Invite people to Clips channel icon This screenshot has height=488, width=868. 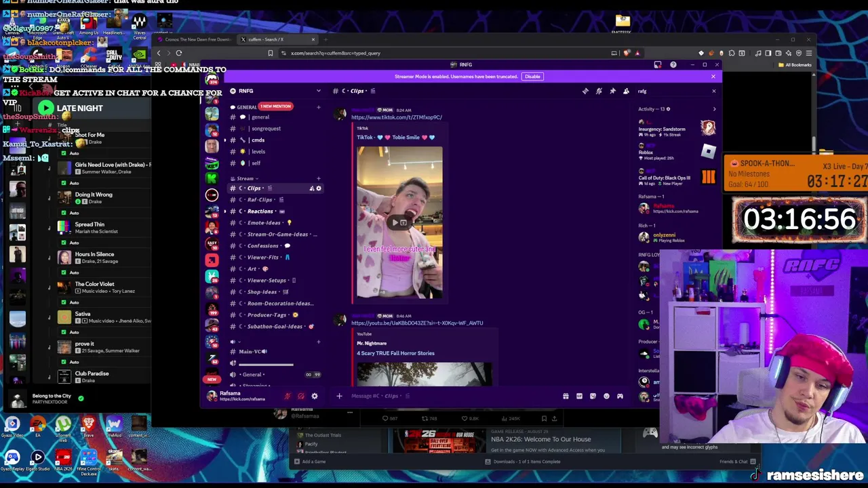click(x=312, y=188)
